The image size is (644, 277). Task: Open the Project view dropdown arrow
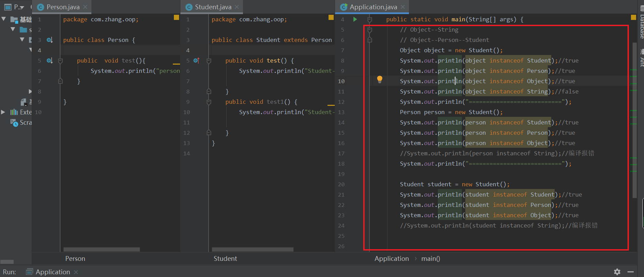point(22,7)
